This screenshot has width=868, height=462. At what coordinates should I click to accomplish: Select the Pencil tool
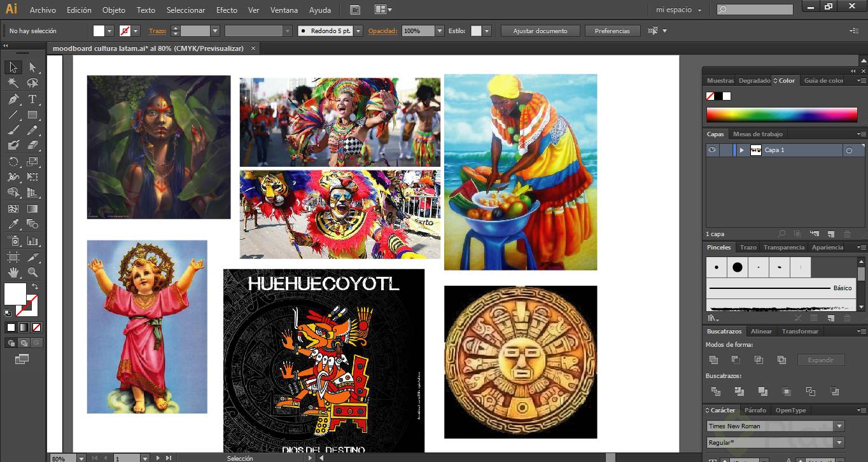coord(32,130)
